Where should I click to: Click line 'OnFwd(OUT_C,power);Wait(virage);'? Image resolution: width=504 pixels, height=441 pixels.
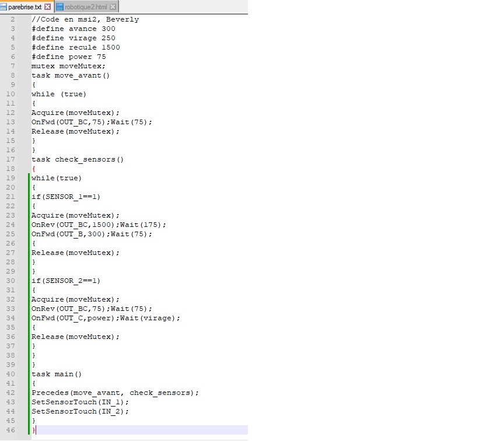(x=106, y=318)
